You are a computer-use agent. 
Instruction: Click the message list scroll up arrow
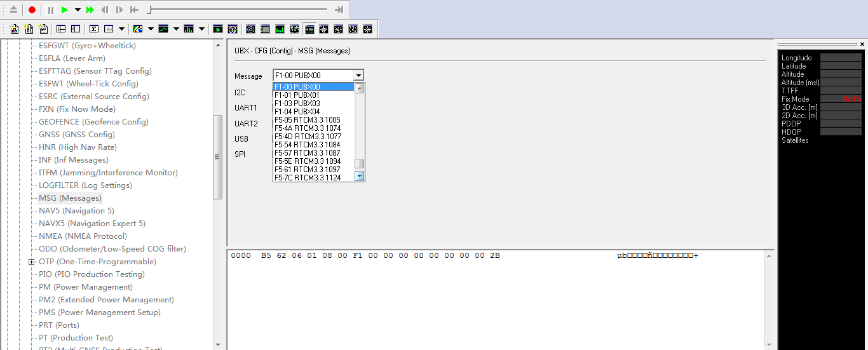click(x=359, y=88)
